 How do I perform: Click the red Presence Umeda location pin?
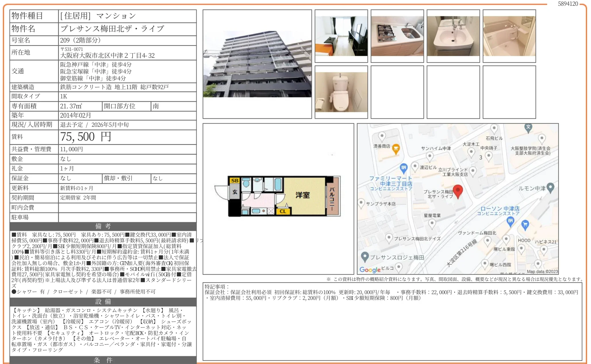coord(458,191)
